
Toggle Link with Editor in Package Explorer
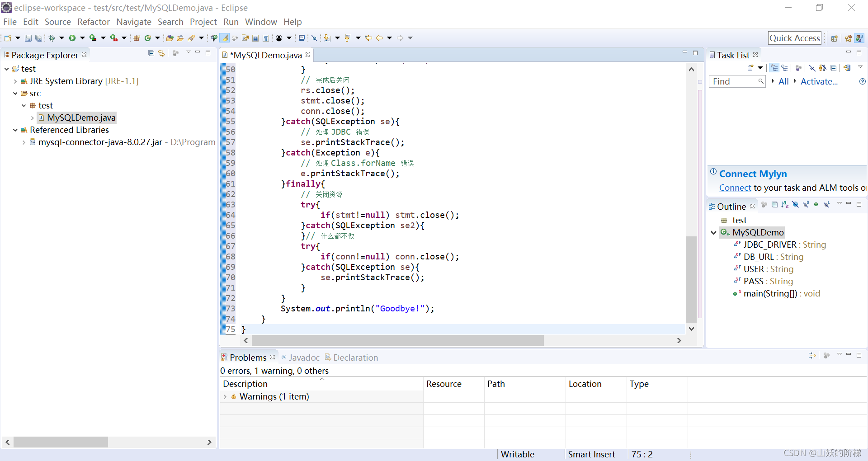pos(161,53)
